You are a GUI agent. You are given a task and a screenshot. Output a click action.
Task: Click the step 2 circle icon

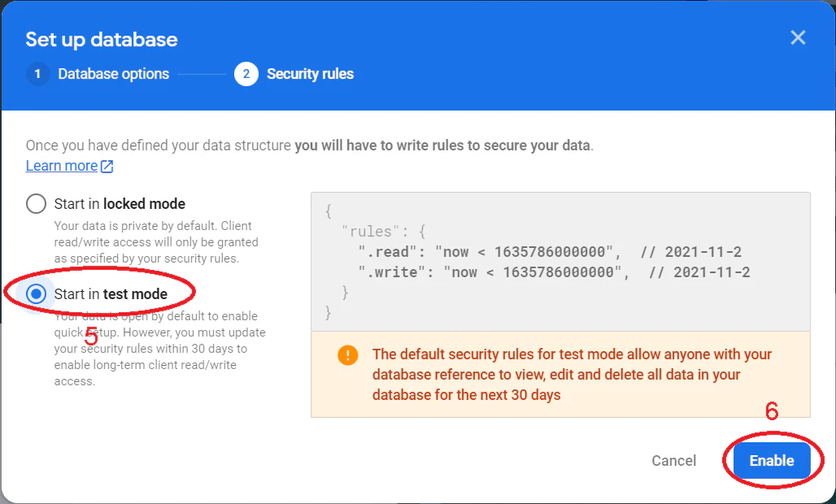pyautogui.click(x=246, y=74)
